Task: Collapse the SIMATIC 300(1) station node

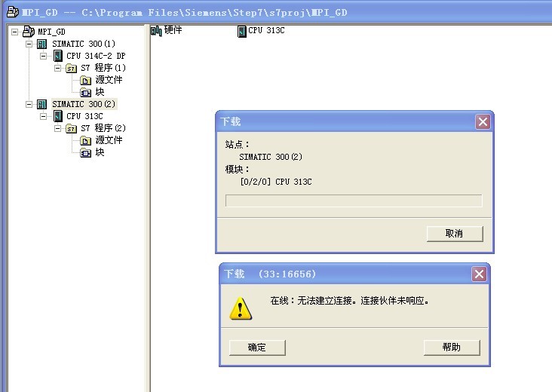Action: 29,44
